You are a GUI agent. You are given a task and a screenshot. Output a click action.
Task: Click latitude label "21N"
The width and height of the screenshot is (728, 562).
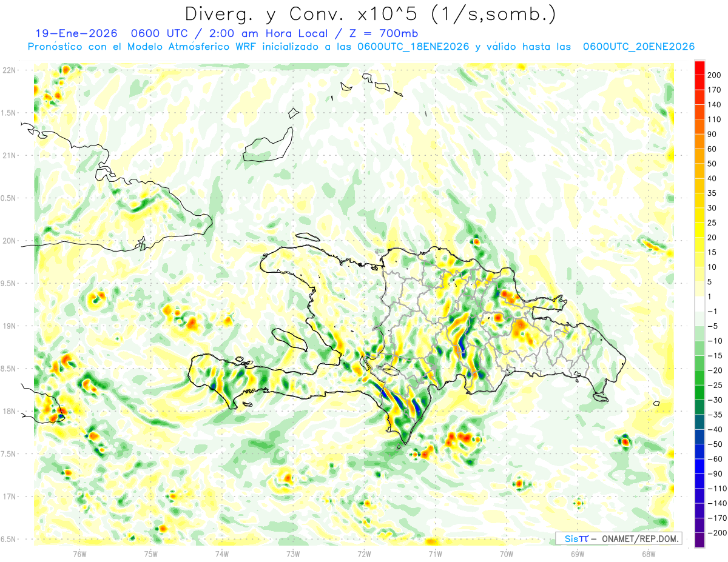click(x=8, y=156)
